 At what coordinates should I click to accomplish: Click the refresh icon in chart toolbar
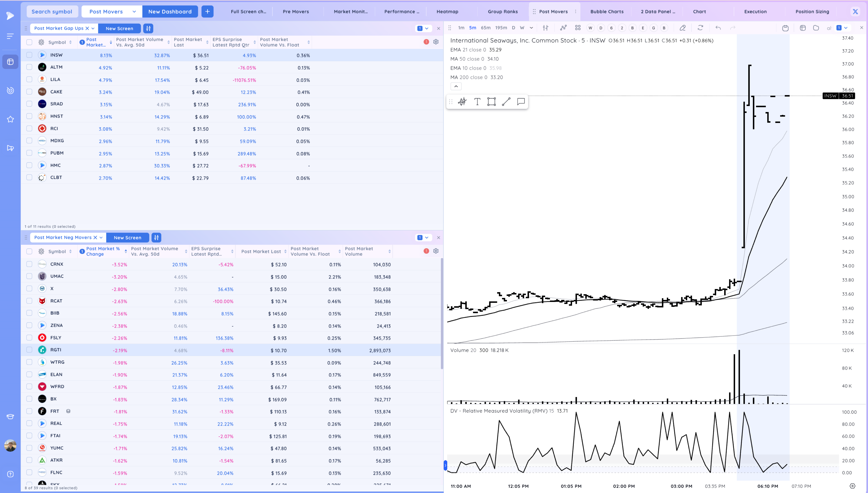pyautogui.click(x=700, y=28)
